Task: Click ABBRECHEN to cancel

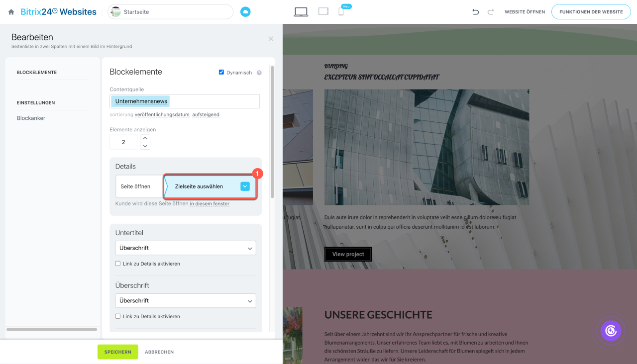Action: coord(159,352)
